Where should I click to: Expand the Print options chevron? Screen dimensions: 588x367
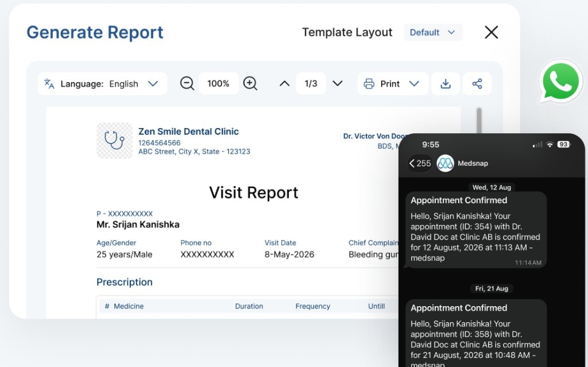click(x=414, y=84)
